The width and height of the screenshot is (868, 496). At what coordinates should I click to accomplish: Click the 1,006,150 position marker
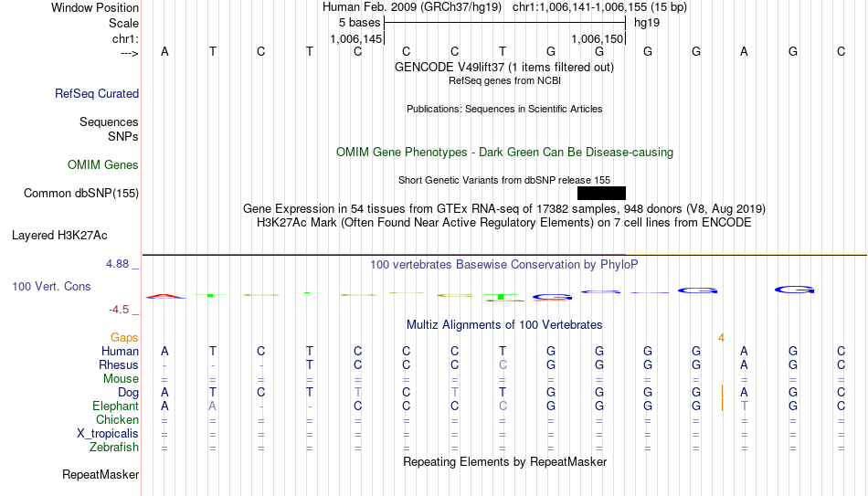598,38
